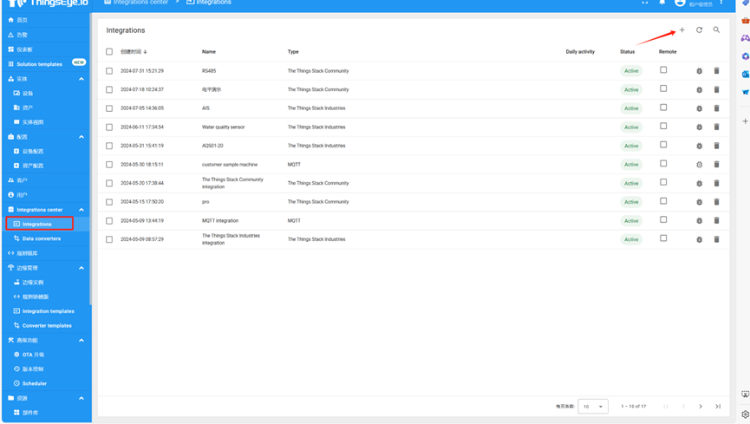Screen dimensions: 750x424
Task: Open the toolbox icon in browser sidebar
Action: click(x=745, y=21)
